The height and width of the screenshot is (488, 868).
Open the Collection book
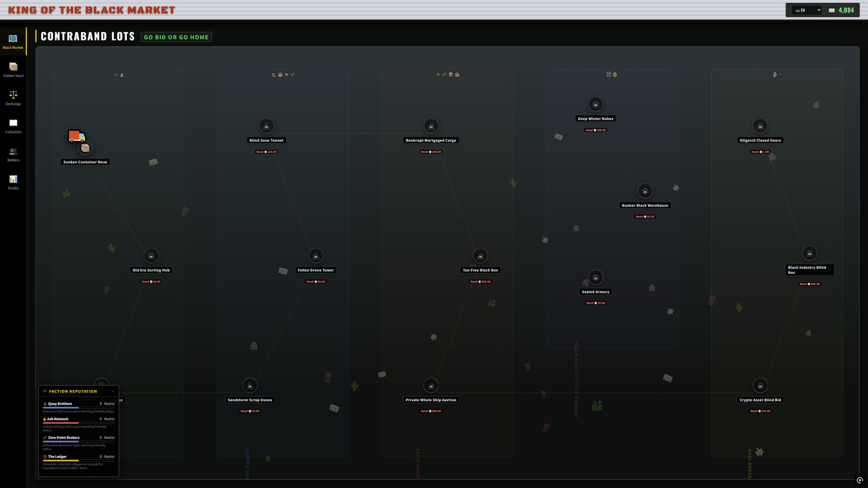pyautogui.click(x=13, y=126)
